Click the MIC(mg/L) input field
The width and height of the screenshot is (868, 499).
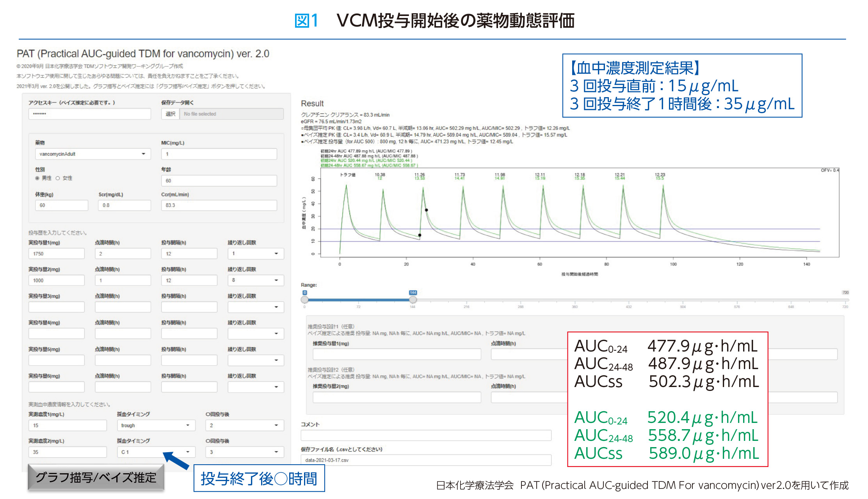coord(219,154)
